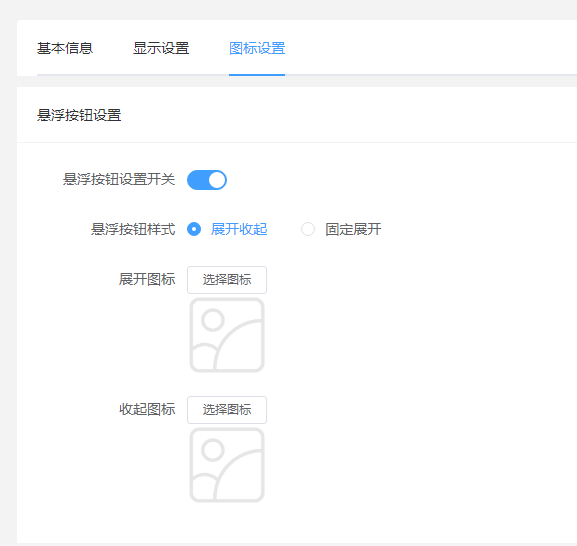Click the white knob of the blue switch
This screenshot has width=577, height=546.
tap(217, 180)
